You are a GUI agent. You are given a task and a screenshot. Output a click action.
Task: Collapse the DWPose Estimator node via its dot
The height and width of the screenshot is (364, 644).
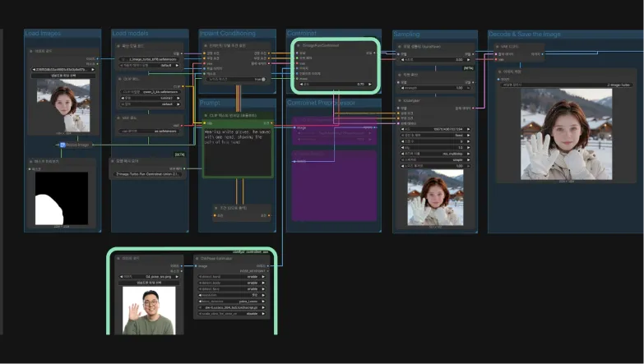click(x=197, y=259)
